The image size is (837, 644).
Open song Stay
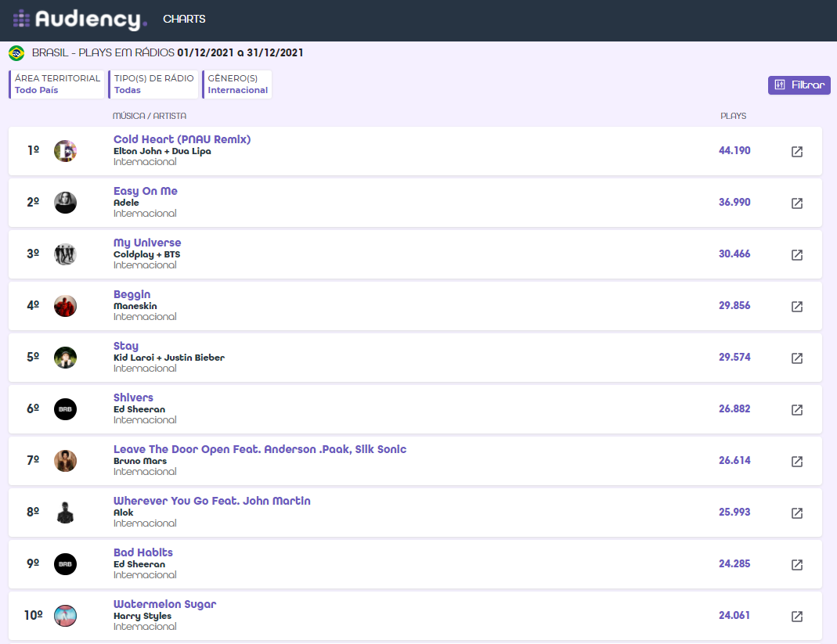(x=126, y=346)
